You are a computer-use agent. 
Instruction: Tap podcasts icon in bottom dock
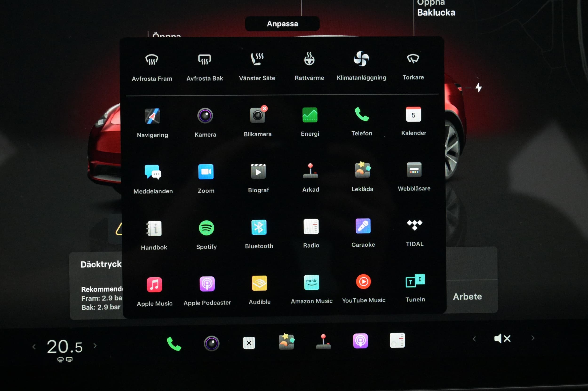click(x=360, y=341)
